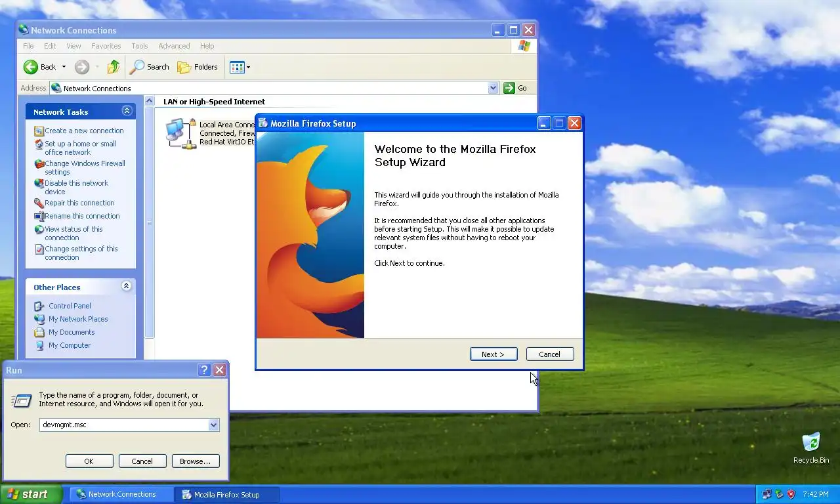The height and width of the screenshot is (504, 840).
Task: Open the Favorites menu
Action: [x=106, y=46]
